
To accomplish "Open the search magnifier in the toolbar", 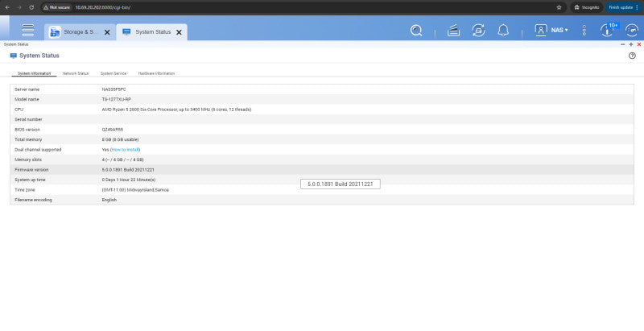I will tap(416, 31).
